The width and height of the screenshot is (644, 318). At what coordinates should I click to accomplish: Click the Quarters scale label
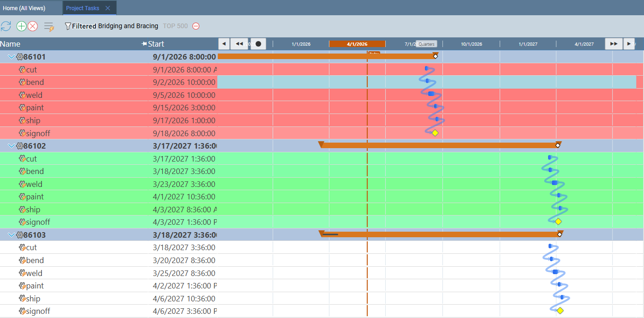426,44
